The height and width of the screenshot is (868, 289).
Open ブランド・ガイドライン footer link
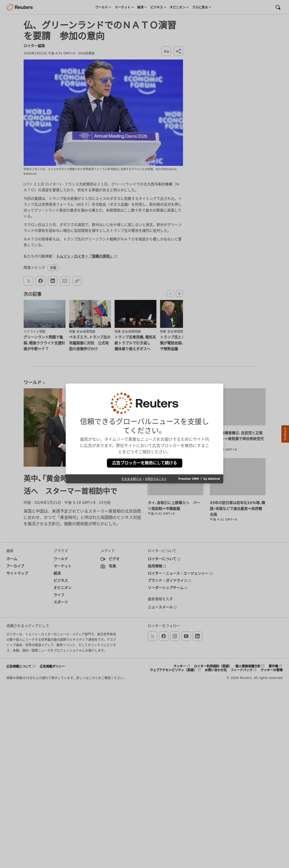click(x=169, y=580)
